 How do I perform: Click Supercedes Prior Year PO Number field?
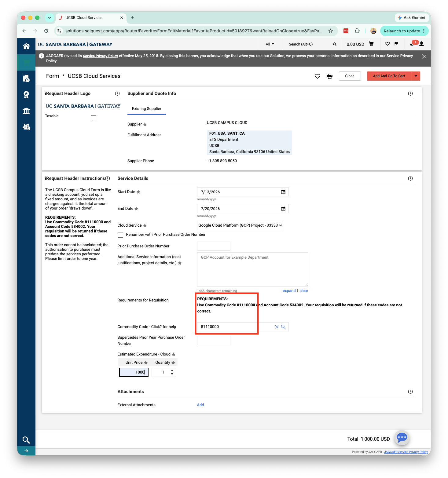tap(214, 341)
